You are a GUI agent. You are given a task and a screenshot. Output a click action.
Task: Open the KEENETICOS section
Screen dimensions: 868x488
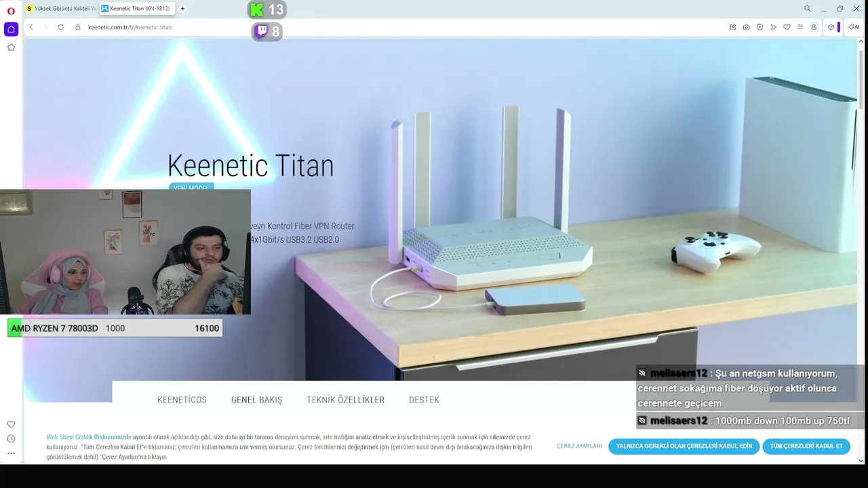182,400
